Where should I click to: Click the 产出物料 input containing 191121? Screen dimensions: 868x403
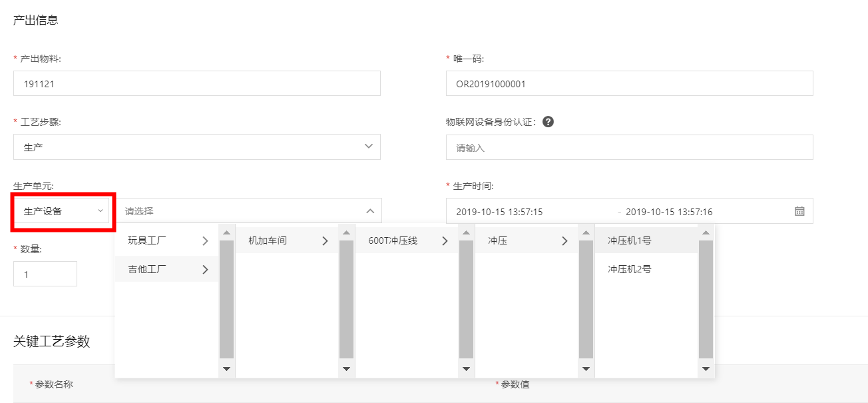click(x=197, y=83)
